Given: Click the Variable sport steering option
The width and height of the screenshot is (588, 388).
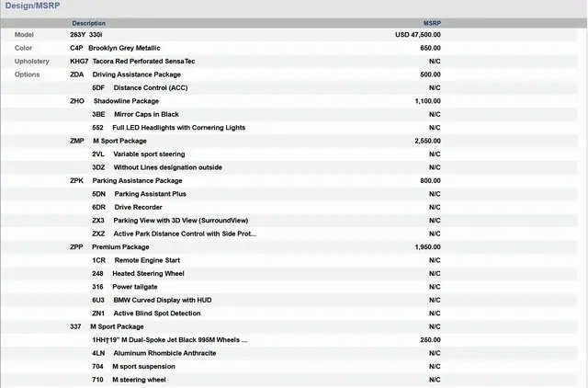Looking at the screenshot, I should pos(149,154).
